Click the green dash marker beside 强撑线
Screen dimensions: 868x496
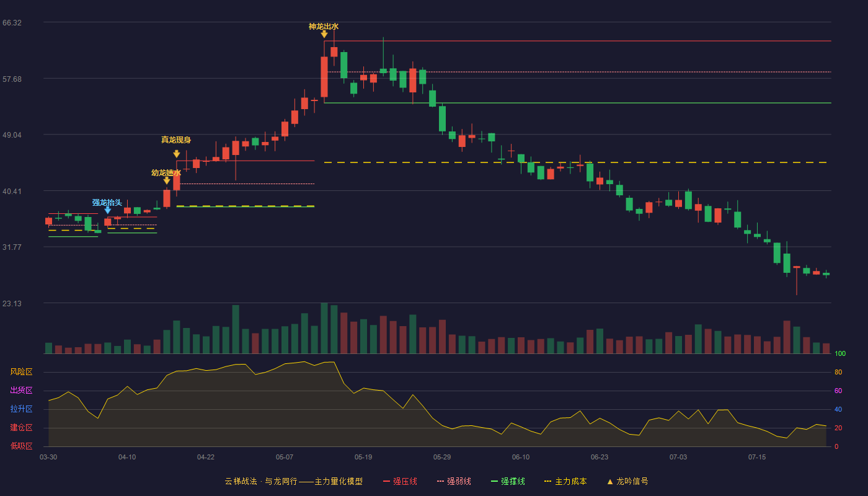tap(495, 481)
